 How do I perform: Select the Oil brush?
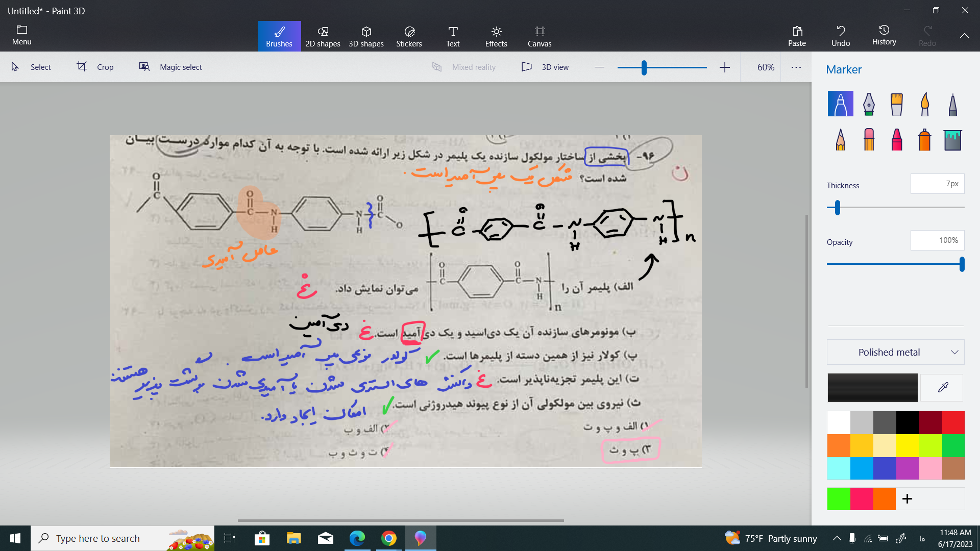pyautogui.click(x=896, y=104)
